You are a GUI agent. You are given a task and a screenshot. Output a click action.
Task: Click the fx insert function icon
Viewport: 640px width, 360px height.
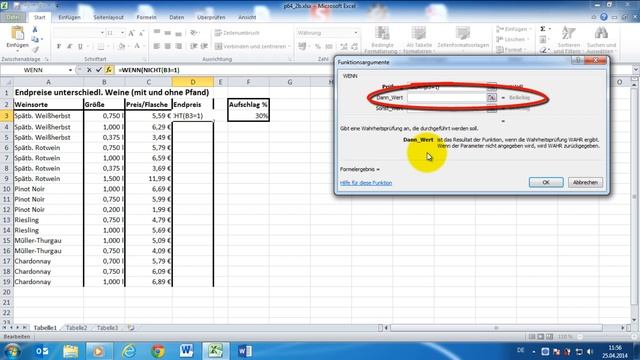tap(109, 70)
